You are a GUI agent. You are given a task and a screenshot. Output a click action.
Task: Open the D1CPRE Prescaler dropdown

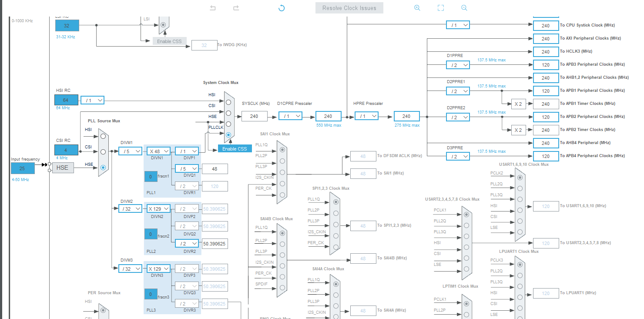[x=290, y=116]
